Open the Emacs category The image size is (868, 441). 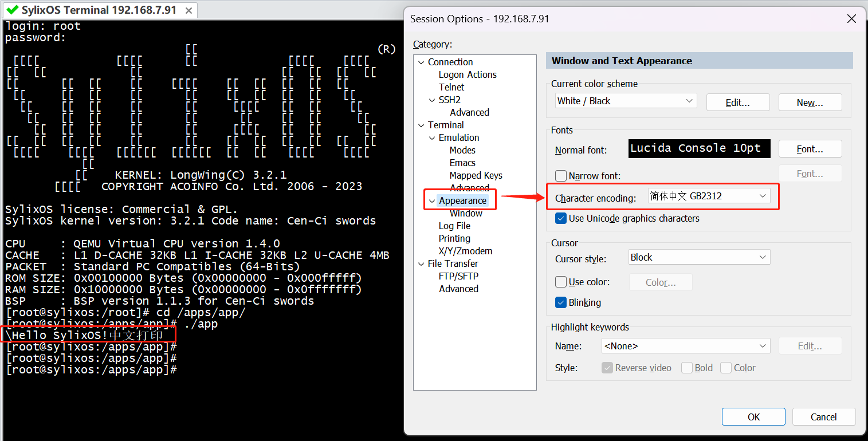click(x=462, y=163)
